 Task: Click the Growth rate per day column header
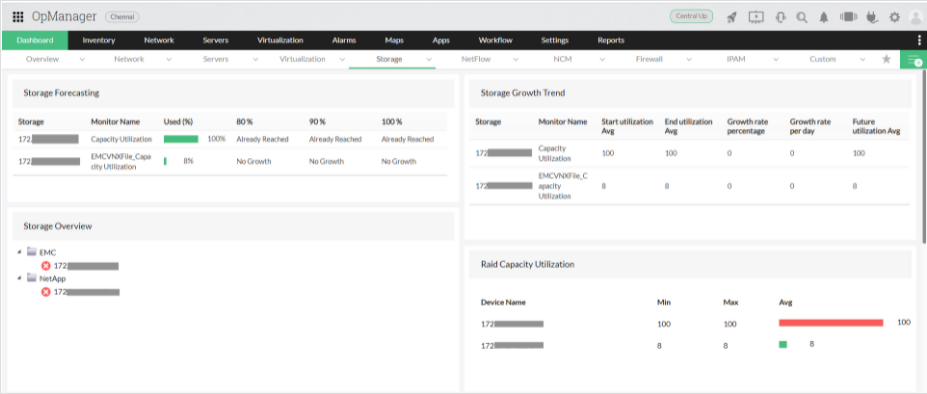click(x=810, y=126)
